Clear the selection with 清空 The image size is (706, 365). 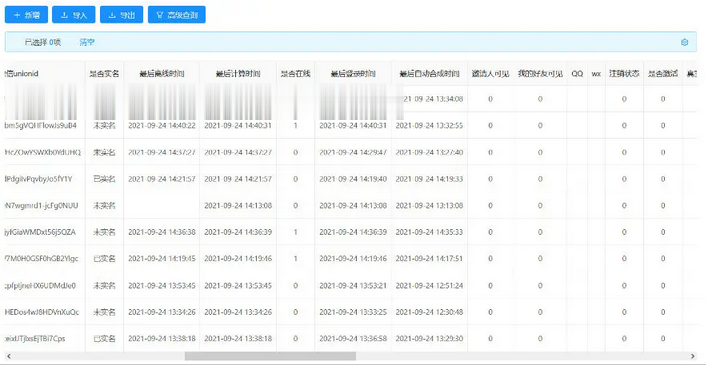tap(87, 42)
